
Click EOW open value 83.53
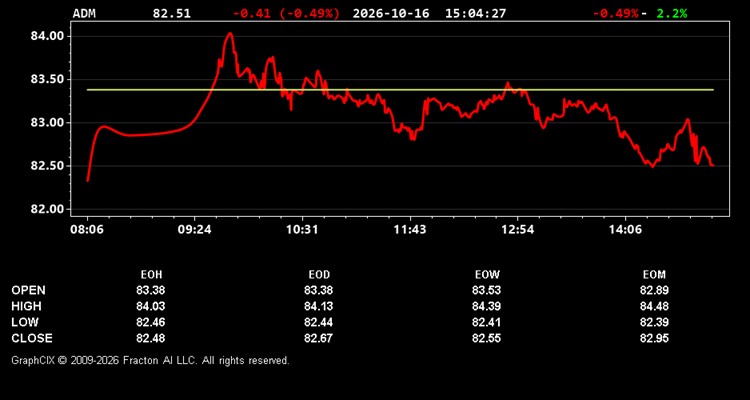[x=486, y=290]
